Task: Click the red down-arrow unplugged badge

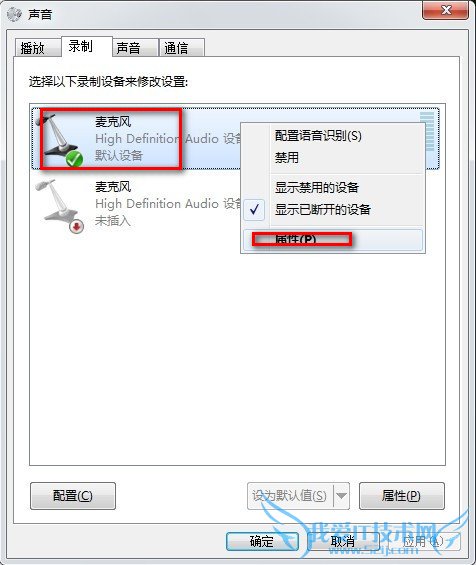Action: coord(76,226)
